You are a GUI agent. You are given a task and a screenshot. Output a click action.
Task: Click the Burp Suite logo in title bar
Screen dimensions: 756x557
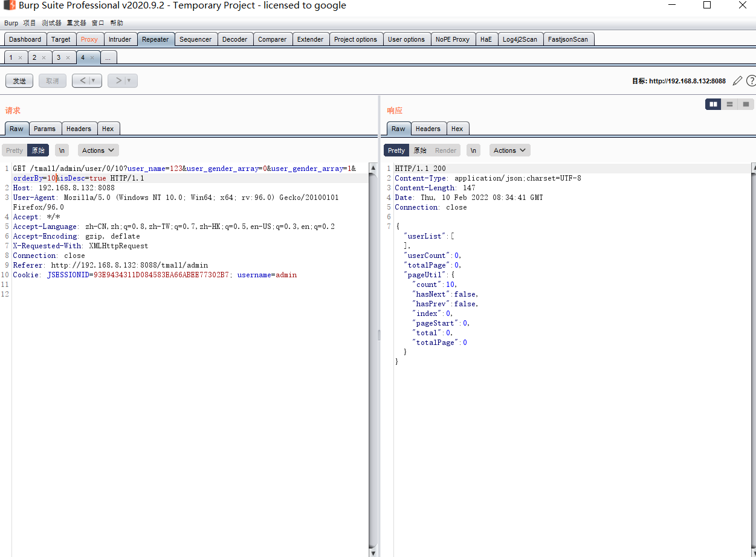9,5
